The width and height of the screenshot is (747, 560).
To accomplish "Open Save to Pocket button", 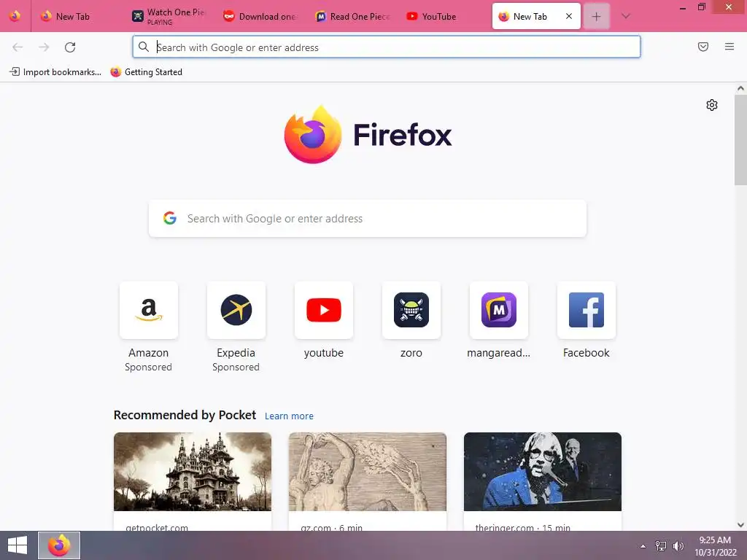I will coord(703,47).
